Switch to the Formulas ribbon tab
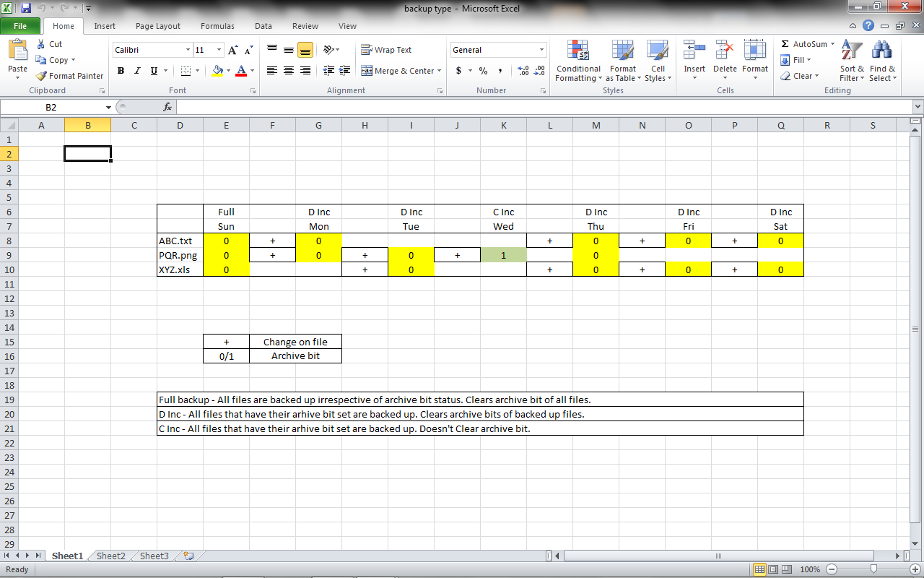 tap(217, 25)
